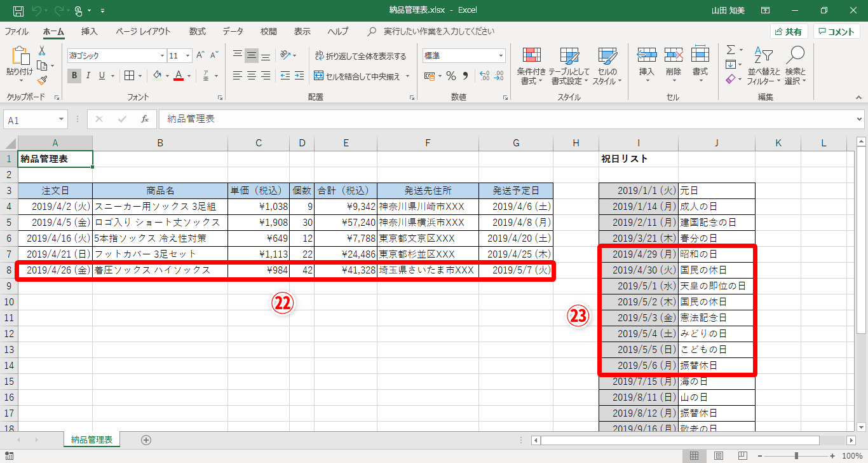The image size is (868, 463).
Task: Click the orientation (angled text) icon
Action: [286, 55]
